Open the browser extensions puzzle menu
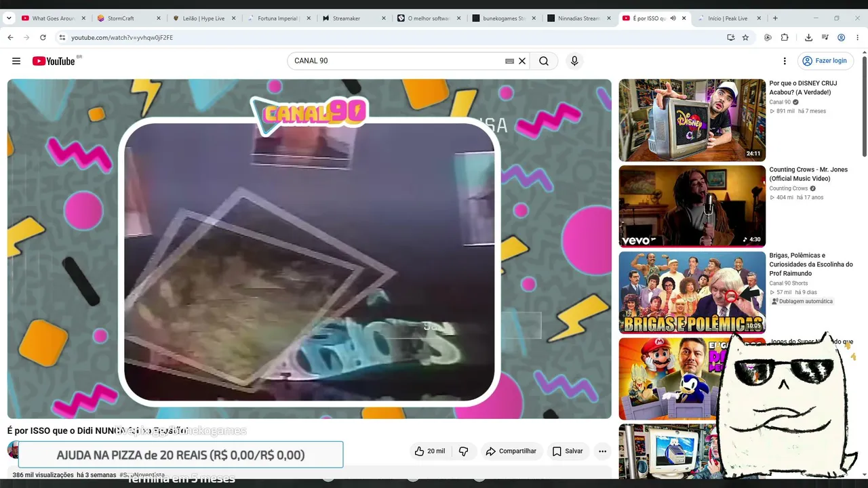Screen dimensions: 868x488 [x=785, y=37]
